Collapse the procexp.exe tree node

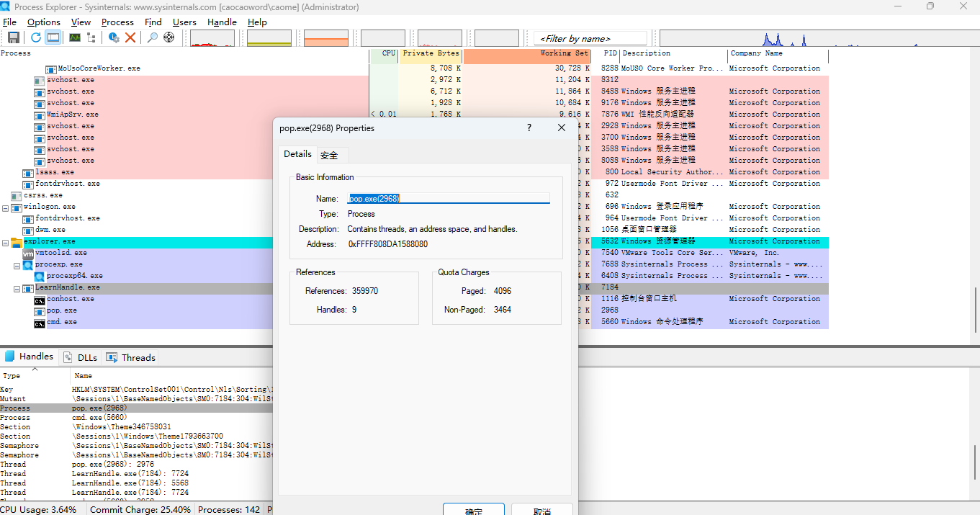pyautogui.click(x=17, y=265)
